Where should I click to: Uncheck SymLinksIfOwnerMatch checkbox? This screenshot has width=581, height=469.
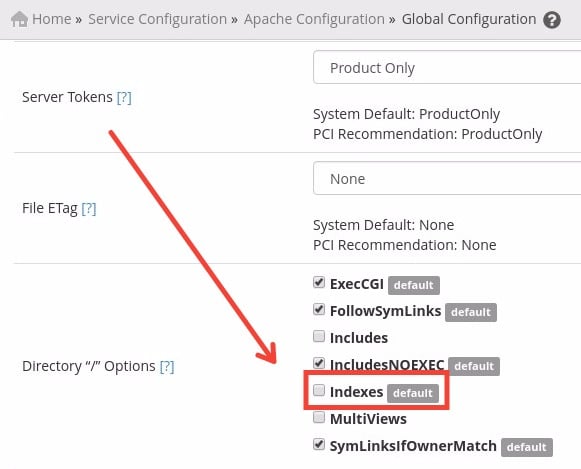click(319, 444)
